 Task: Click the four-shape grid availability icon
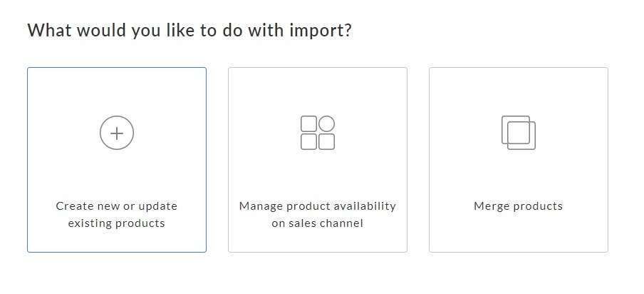point(318,133)
